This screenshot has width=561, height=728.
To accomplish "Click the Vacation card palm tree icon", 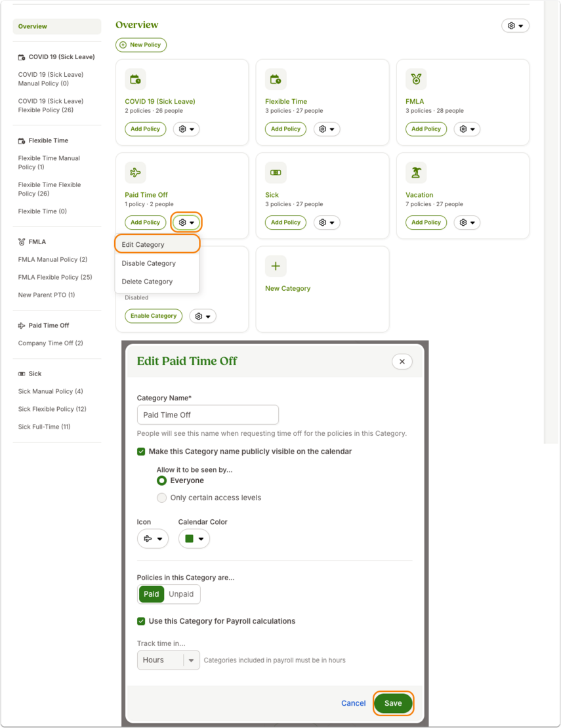I will coord(416,173).
